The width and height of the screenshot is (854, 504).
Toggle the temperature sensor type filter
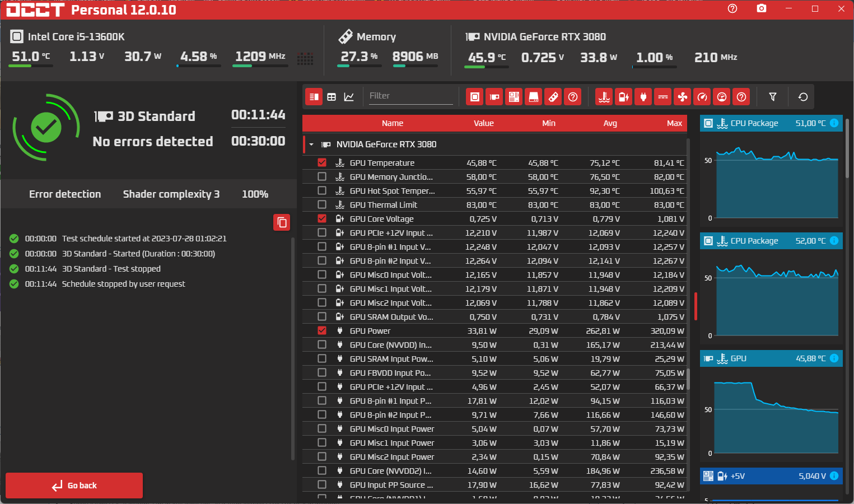[604, 97]
